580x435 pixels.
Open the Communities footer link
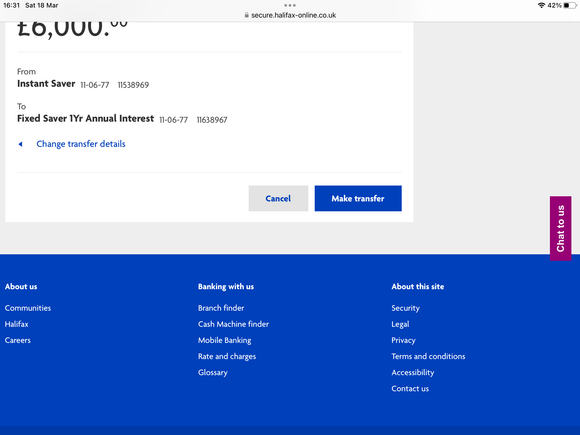pyautogui.click(x=28, y=308)
